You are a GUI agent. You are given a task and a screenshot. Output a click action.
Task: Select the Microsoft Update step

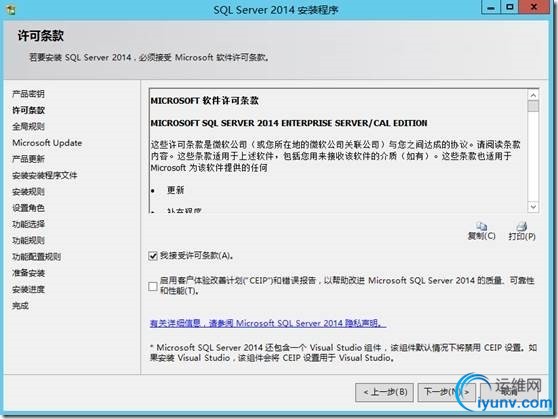(x=47, y=143)
